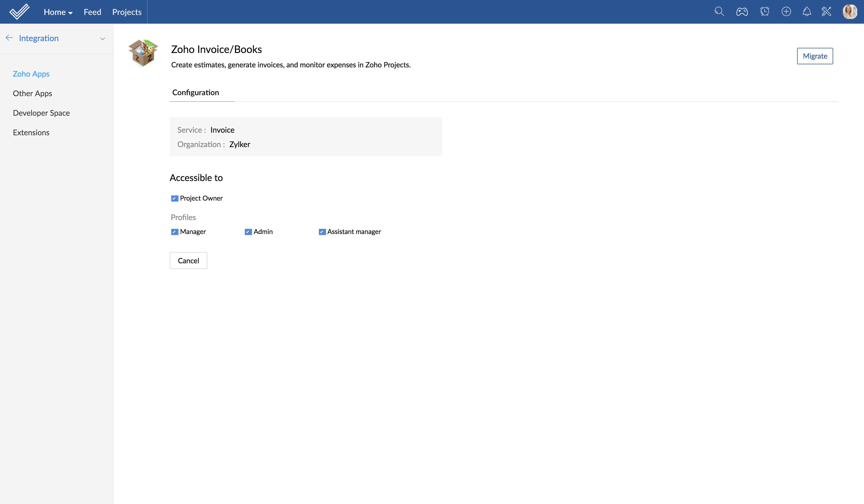The height and width of the screenshot is (504, 864).
Task: Click the Invoice service value
Action: [x=222, y=130]
